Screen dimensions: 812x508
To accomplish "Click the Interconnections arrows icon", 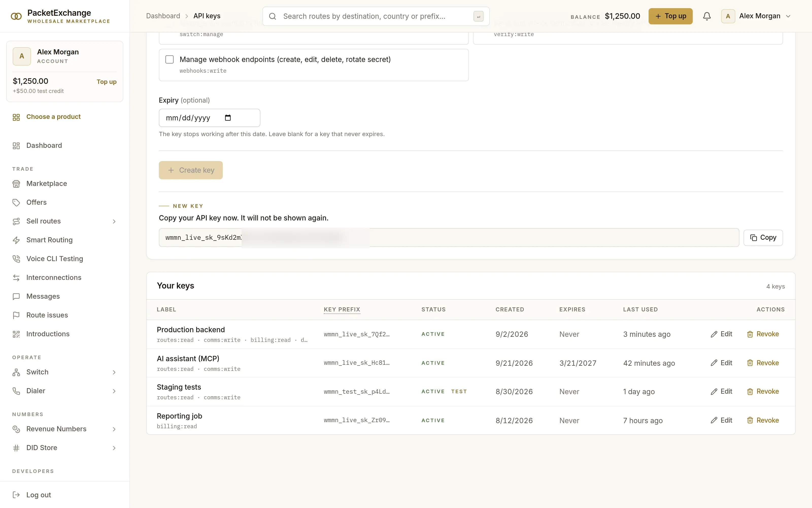I will tap(16, 278).
